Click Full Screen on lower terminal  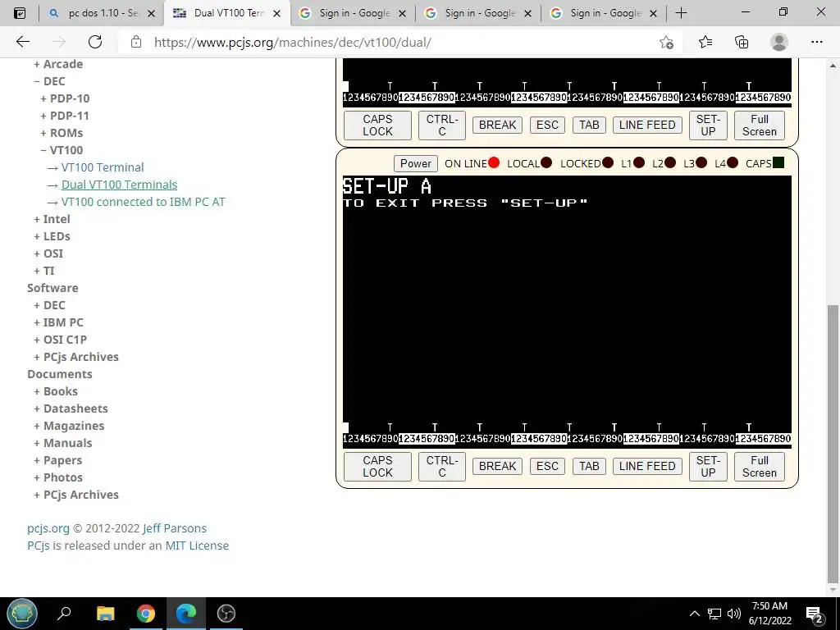click(759, 467)
